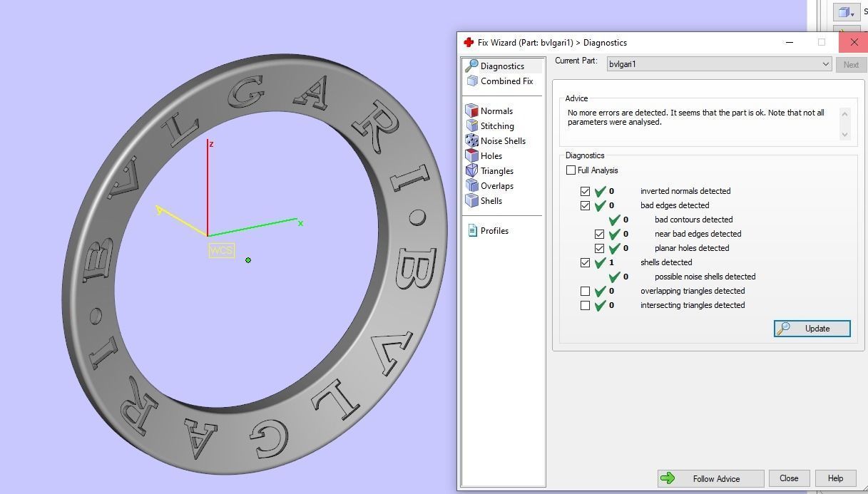
Task: Uncheck near bad edges detection
Action: (x=599, y=234)
